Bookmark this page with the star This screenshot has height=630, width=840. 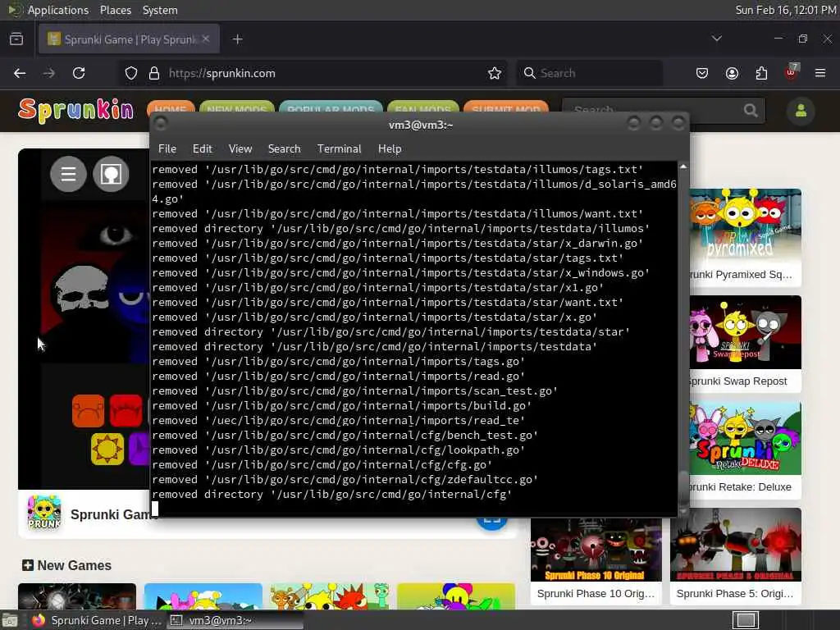click(495, 73)
